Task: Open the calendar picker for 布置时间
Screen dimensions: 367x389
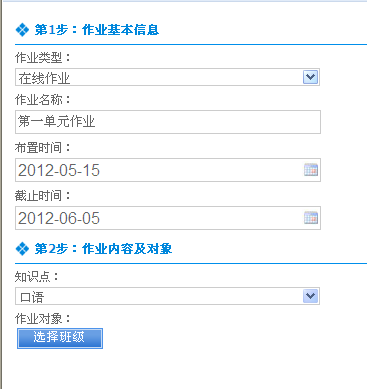Action: 311,170
